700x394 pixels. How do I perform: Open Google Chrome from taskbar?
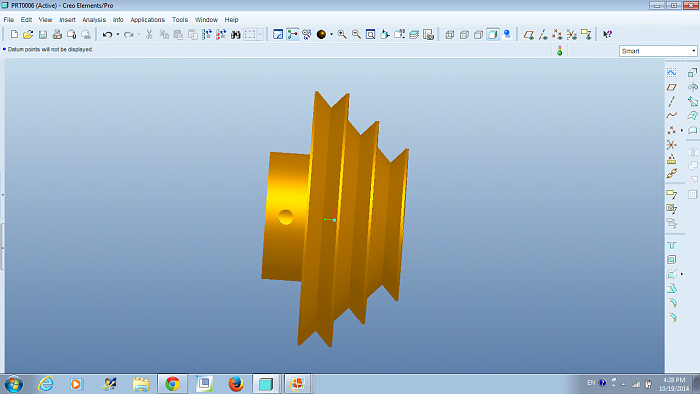(x=173, y=384)
